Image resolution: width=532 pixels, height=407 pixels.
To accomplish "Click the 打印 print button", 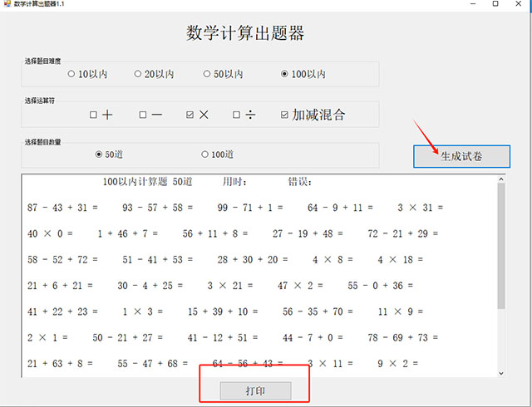I will 255,390.
